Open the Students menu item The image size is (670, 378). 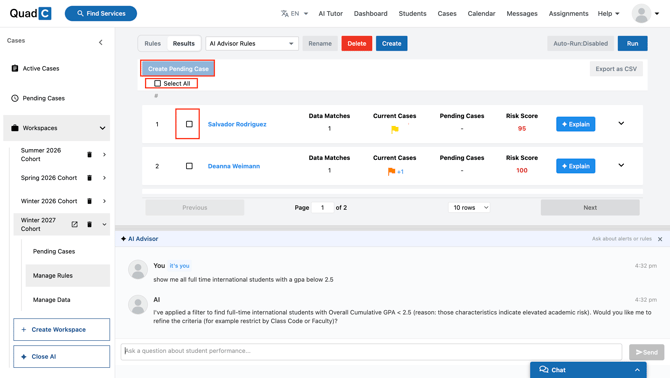click(x=412, y=14)
